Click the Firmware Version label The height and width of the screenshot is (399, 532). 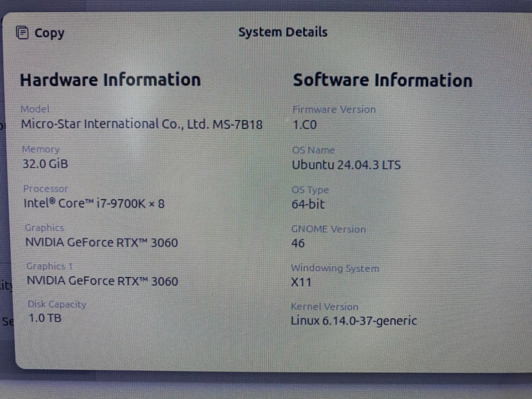click(334, 109)
